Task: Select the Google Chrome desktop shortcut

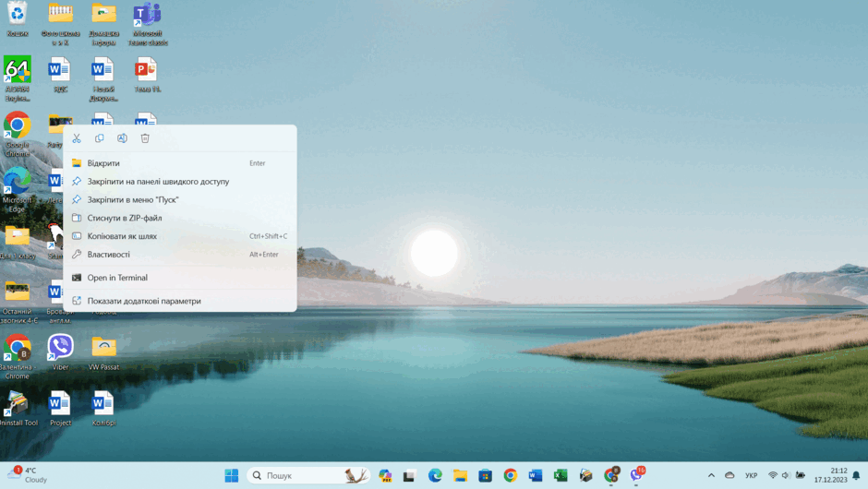Action: coord(18,135)
